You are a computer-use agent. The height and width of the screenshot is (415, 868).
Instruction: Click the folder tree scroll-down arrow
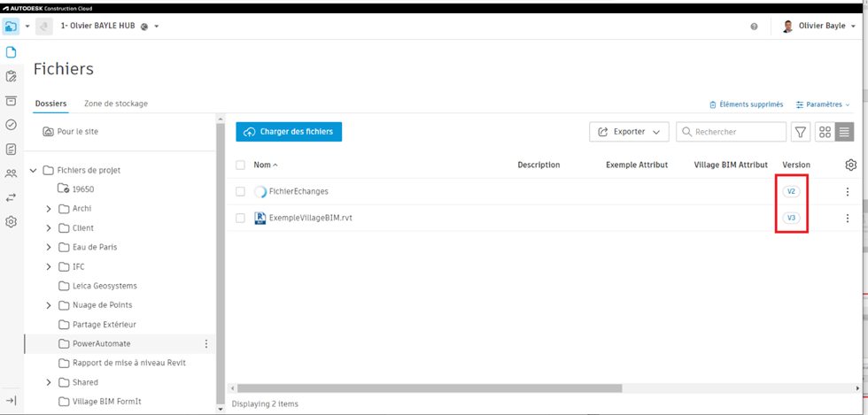click(221, 409)
